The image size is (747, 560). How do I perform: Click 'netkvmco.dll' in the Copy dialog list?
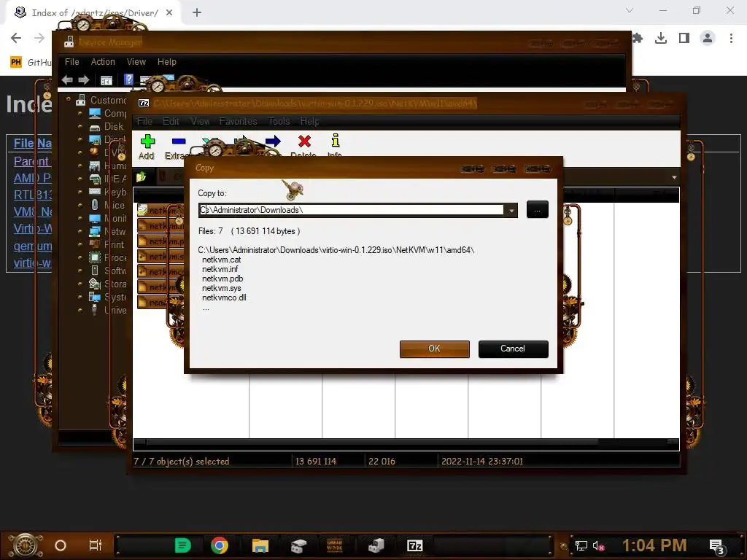pyautogui.click(x=224, y=297)
